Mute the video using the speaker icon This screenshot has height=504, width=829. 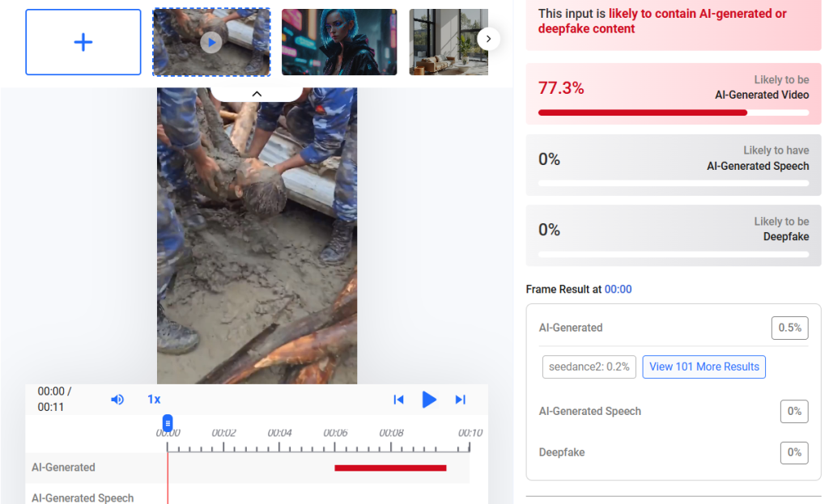click(117, 400)
